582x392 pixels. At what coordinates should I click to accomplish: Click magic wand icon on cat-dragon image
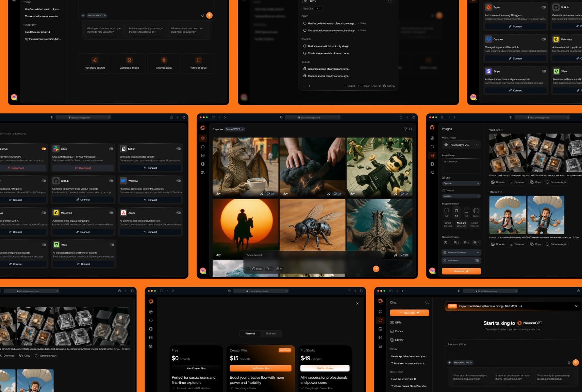pos(261,194)
